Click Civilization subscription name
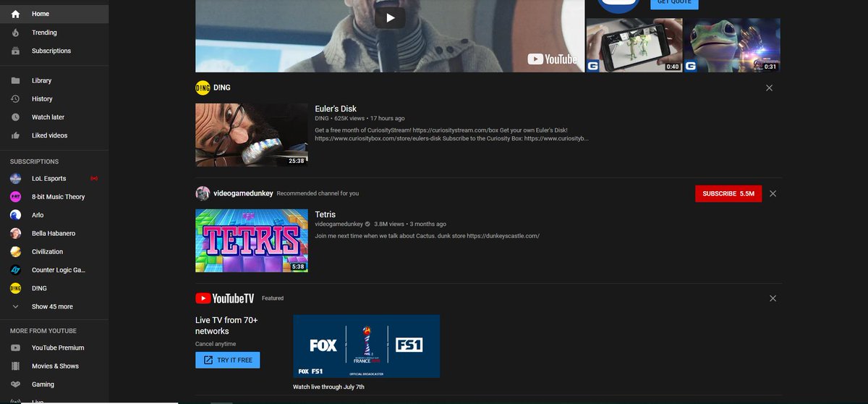The height and width of the screenshot is (404, 868). [x=47, y=252]
